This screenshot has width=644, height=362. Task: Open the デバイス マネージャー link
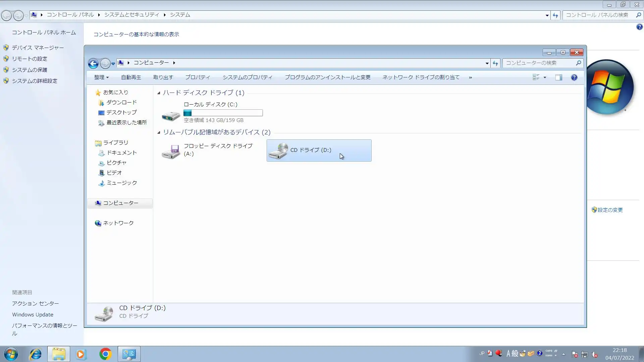click(38, 48)
